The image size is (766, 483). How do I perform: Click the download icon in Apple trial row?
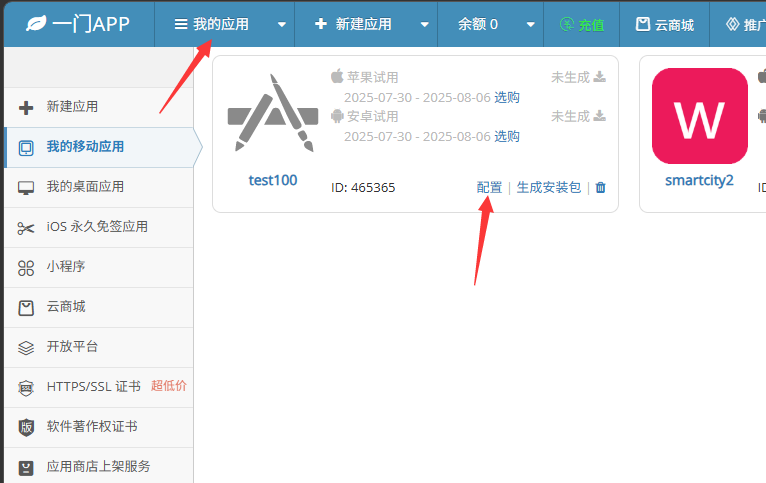click(599, 76)
